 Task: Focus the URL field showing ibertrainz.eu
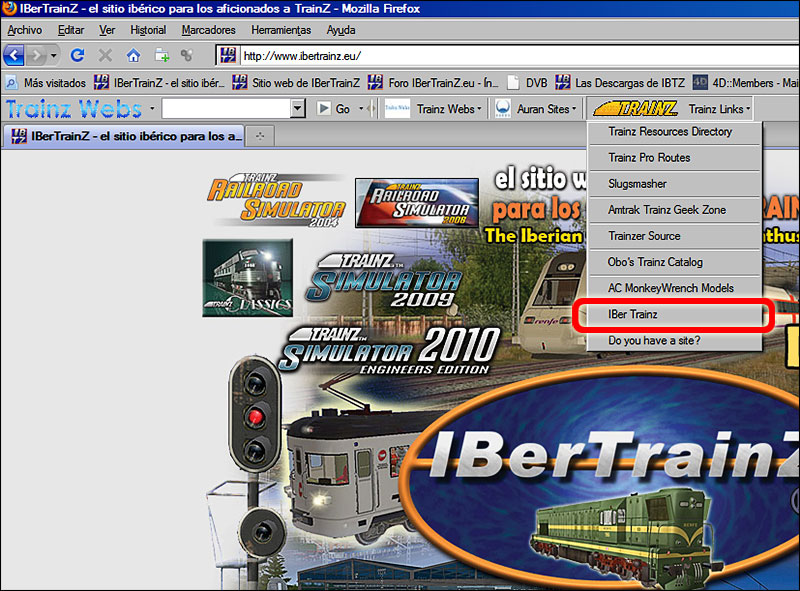point(519,56)
